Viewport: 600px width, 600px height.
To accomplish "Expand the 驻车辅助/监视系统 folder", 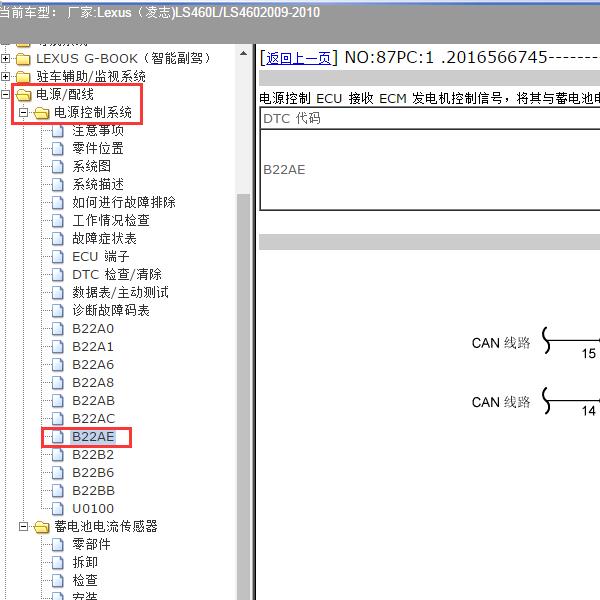I will tap(6, 77).
